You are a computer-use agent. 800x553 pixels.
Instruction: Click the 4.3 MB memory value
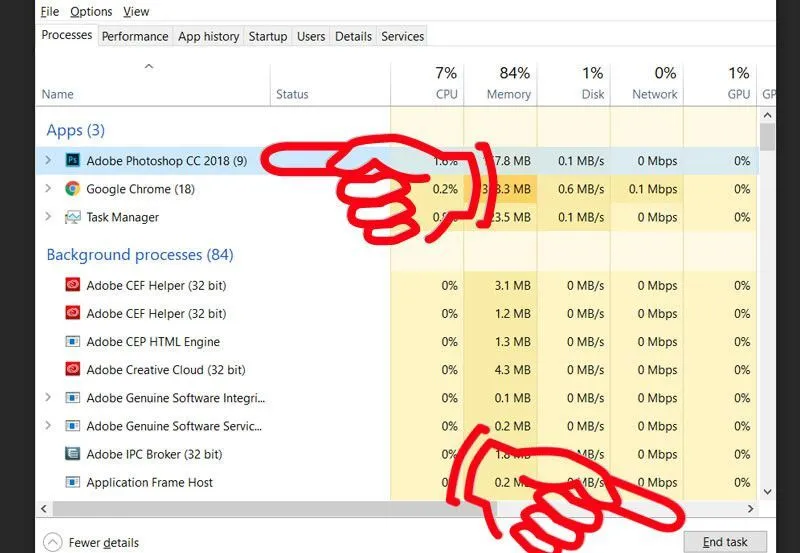pyautogui.click(x=512, y=370)
